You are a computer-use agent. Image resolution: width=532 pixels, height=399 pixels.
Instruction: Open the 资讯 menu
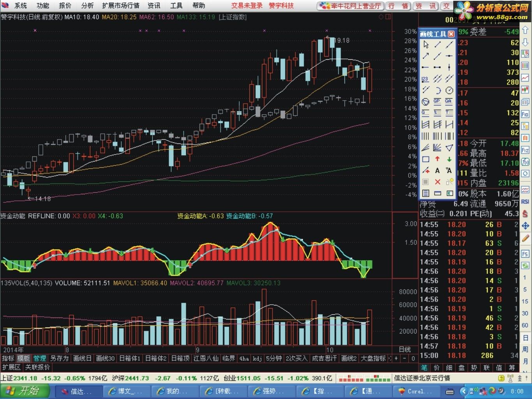tap(154, 5)
